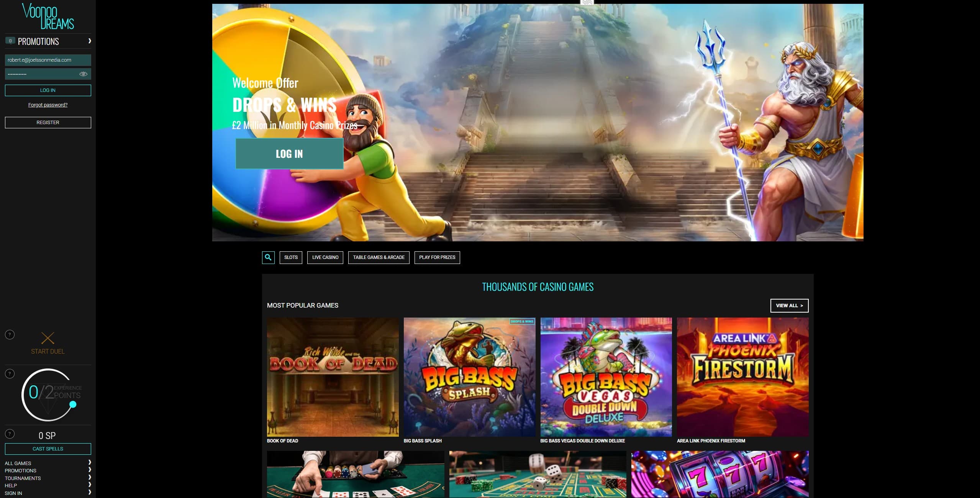The width and height of the screenshot is (980, 498).
Task: Click the banner Log In button
Action: click(x=289, y=154)
